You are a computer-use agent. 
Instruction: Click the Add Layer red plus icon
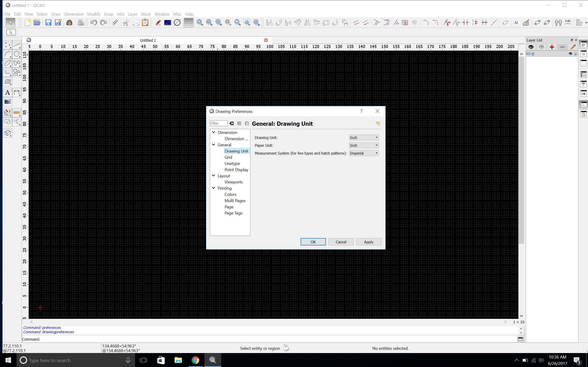coord(552,47)
